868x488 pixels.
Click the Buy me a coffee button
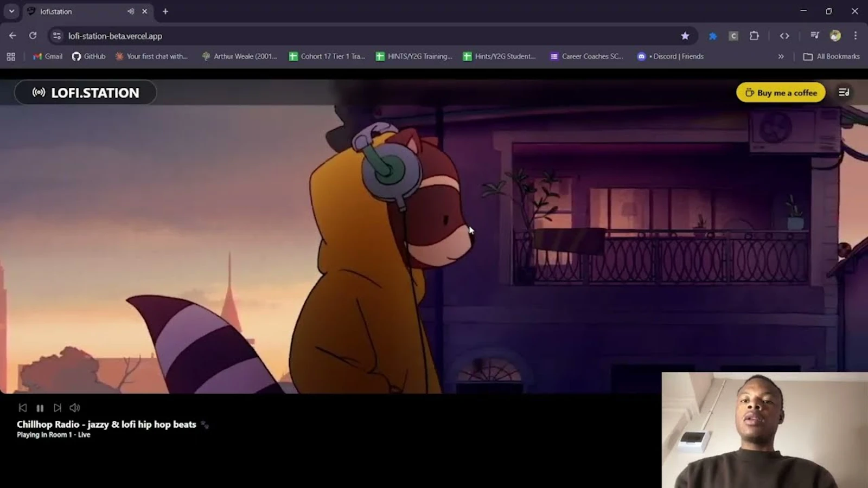tap(781, 93)
